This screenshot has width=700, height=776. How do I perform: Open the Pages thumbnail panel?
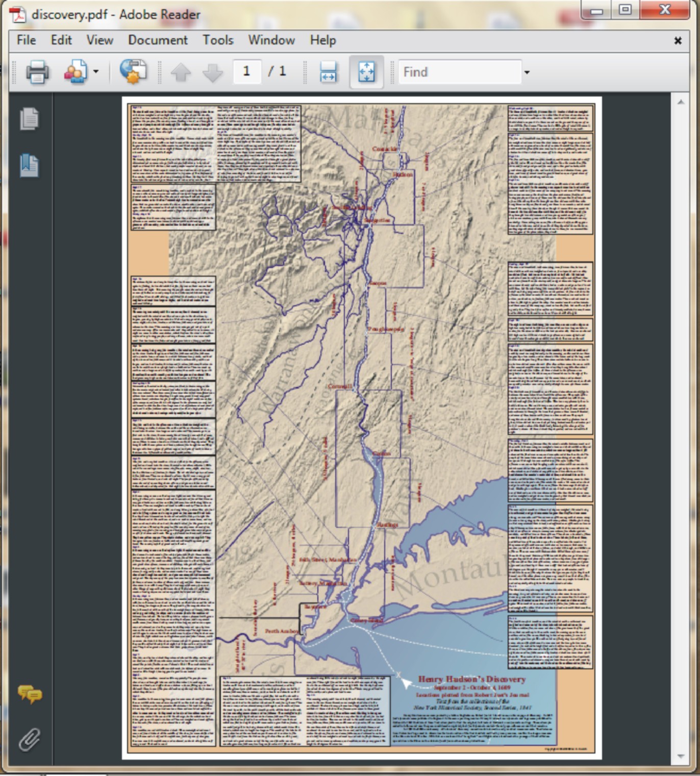[x=29, y=119]
